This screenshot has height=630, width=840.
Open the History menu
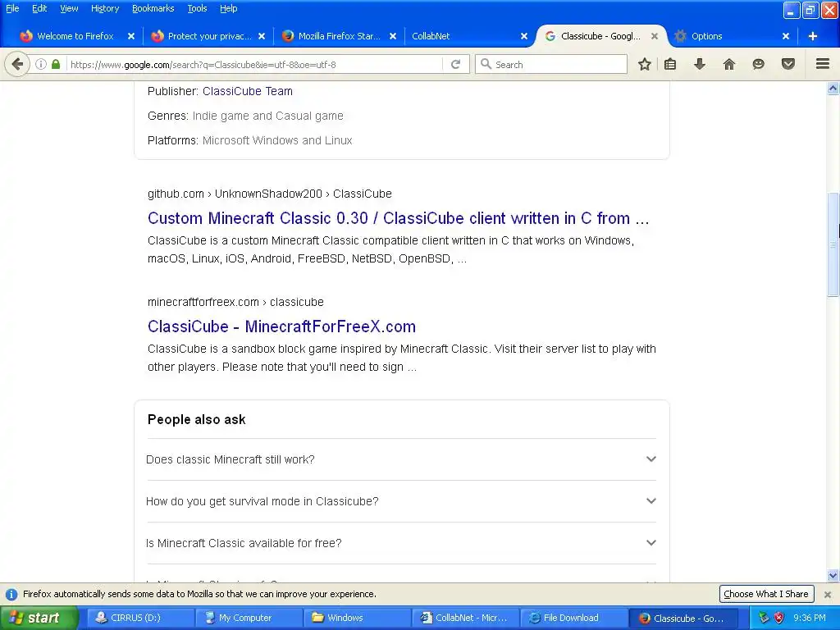tap(104, 8)
